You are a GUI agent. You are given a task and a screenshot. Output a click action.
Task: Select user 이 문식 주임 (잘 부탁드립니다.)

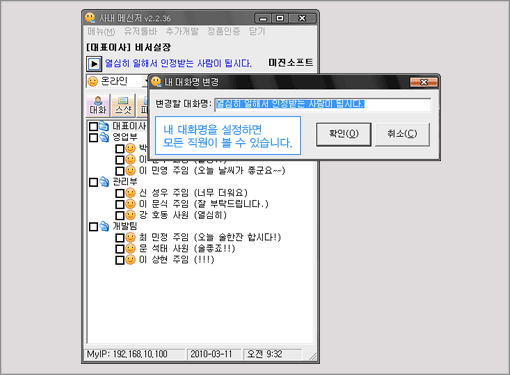[203, 204]
